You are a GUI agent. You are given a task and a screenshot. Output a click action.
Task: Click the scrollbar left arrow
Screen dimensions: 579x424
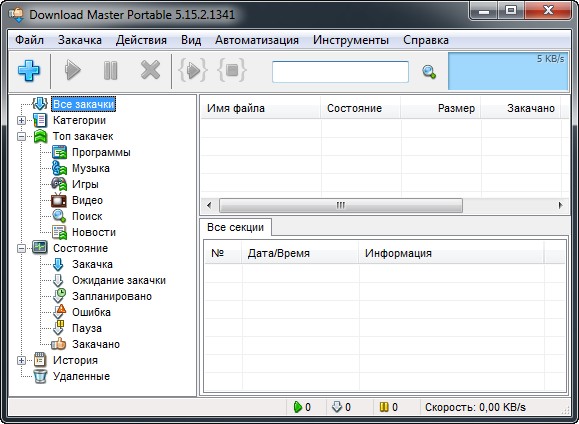209,205
